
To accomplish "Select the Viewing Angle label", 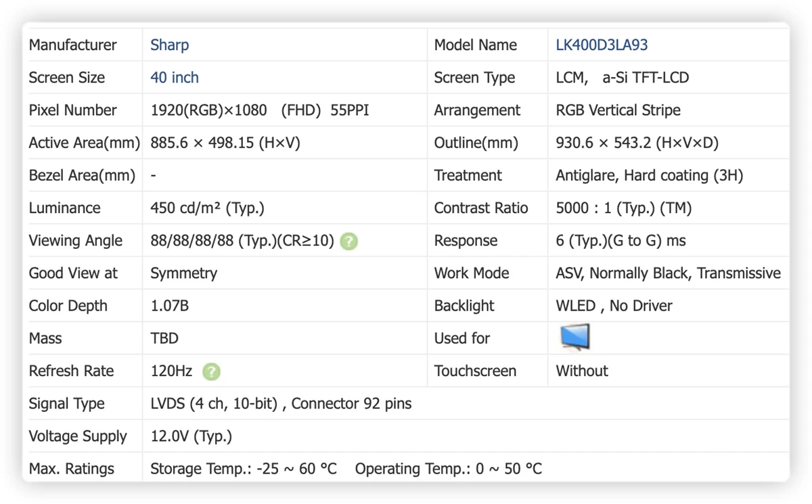I will (76, 241).
